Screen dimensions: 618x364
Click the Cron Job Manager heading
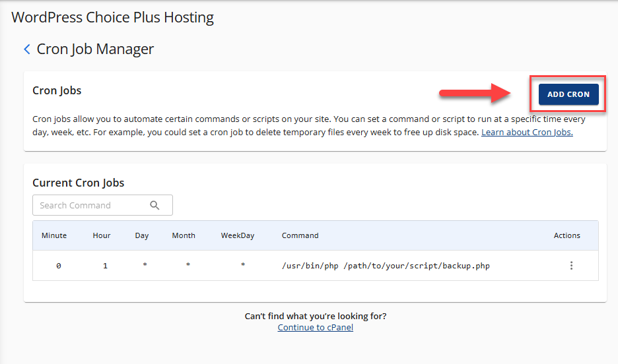tap(95, 49)
